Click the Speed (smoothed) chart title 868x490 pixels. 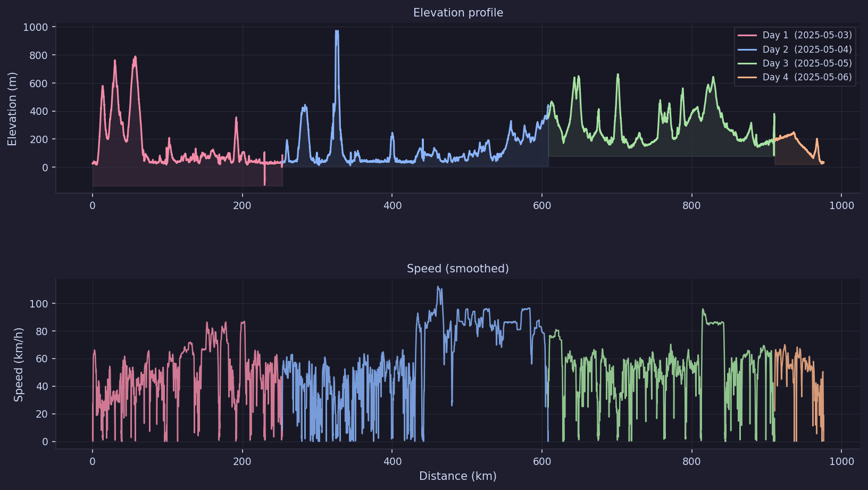458,269
